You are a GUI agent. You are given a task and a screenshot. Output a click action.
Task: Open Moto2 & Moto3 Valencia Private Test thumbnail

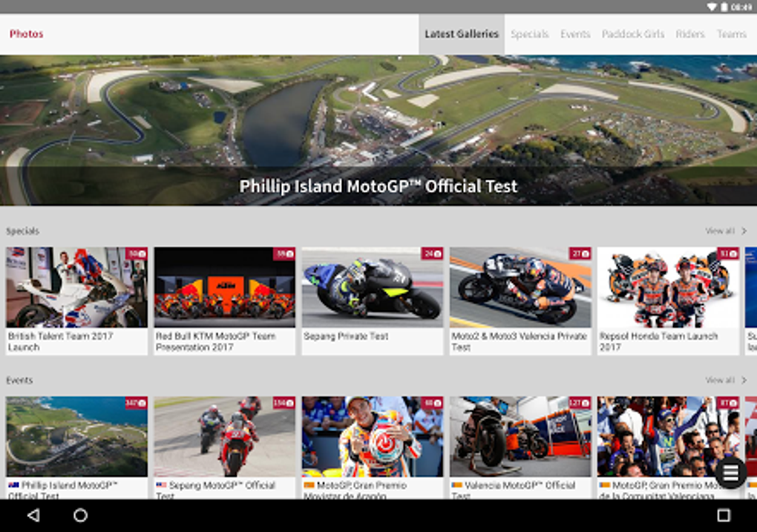(520, 287)
